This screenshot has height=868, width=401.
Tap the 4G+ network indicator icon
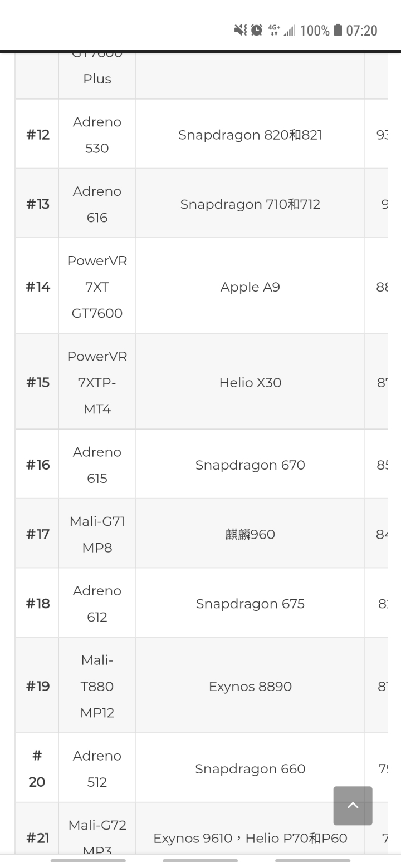(273, 30)
